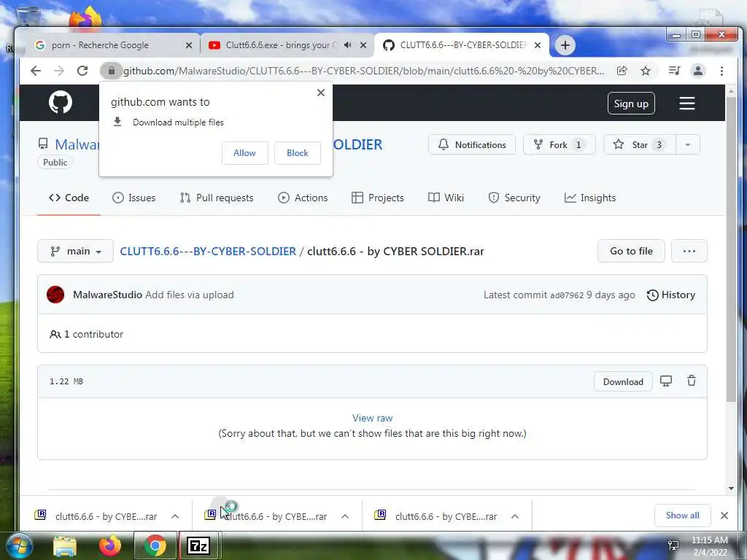Open the Wiki tab
747x560 pixels.
coord(446,198)
